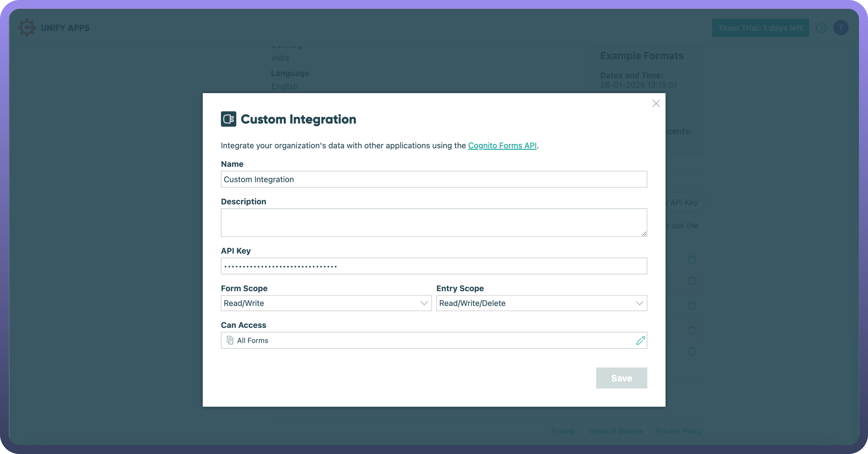Click the Form Scope chevron arrow
The height and width of the screenshot is (454, 868).
tap(424, 303)
